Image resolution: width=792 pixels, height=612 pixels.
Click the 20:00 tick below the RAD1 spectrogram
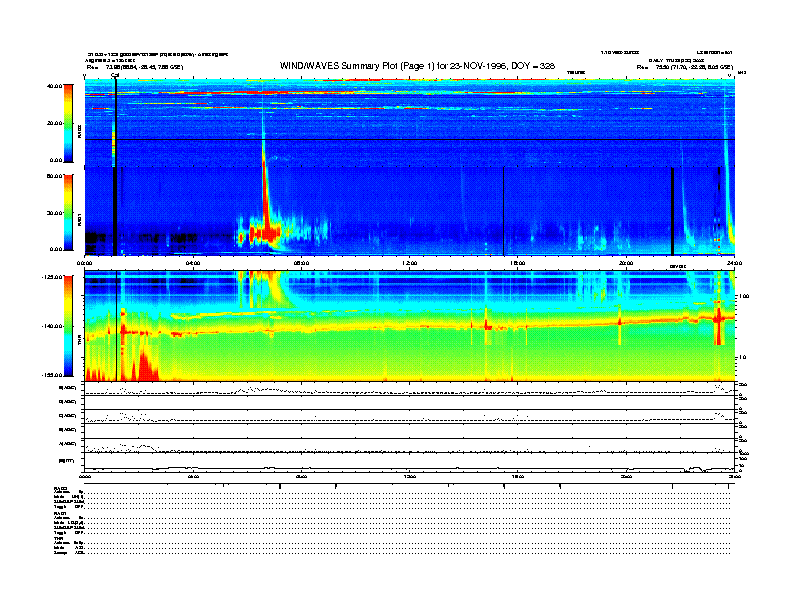point(626,263)
